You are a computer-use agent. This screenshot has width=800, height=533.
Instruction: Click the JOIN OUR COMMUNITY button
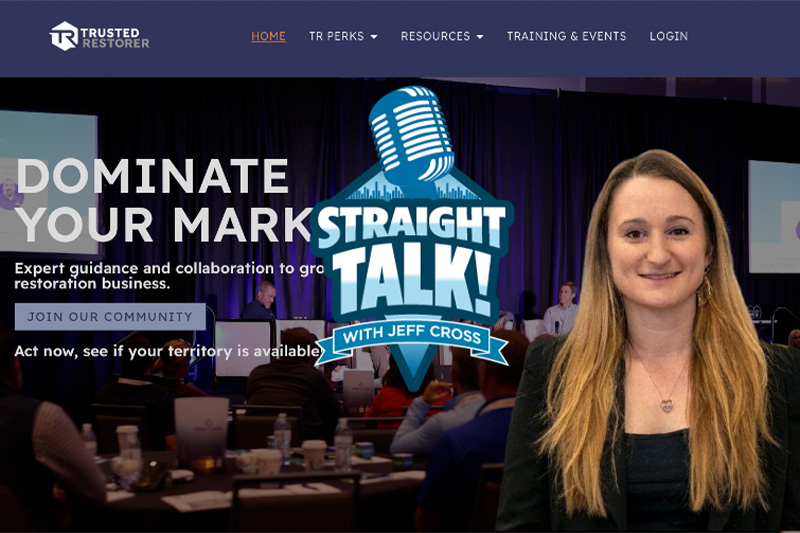click(x=110, y=317)
